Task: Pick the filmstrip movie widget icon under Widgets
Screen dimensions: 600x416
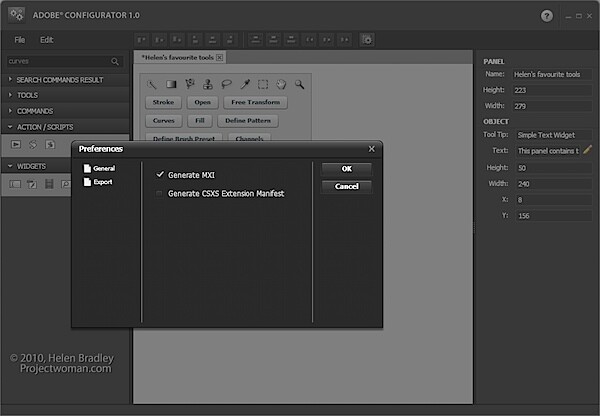Action: 49,184
